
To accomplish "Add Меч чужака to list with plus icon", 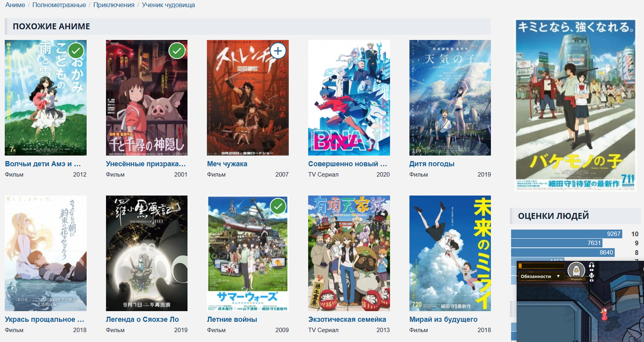I will (278, 51).
